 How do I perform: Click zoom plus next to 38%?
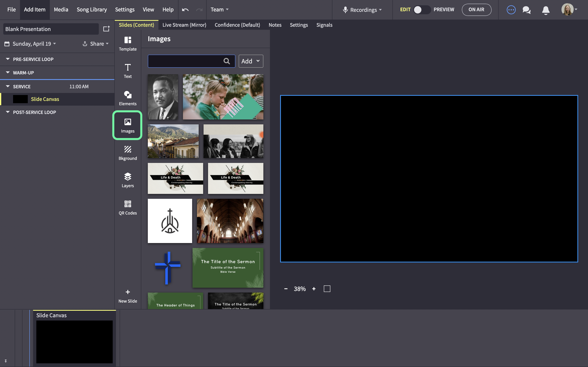tap(314, 289)
